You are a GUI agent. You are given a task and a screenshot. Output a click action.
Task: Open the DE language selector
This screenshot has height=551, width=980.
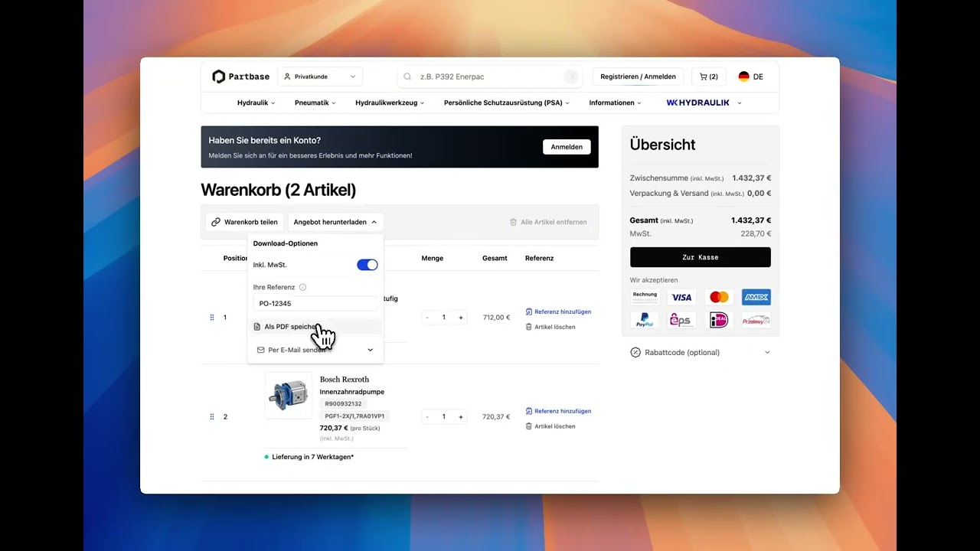(750, 77)
